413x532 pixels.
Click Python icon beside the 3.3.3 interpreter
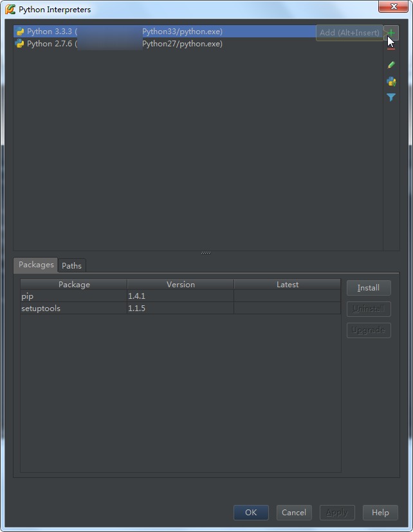(x=20, y=32)
